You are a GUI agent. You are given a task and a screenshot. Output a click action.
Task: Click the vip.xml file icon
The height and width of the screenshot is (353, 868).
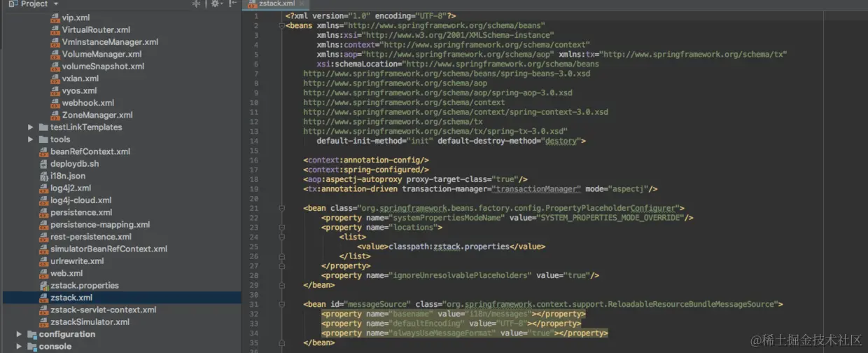pos(55,18)
